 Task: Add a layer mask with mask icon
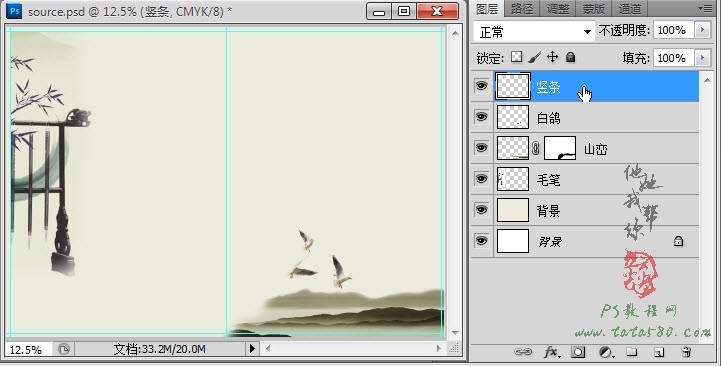tap(578, 352)
